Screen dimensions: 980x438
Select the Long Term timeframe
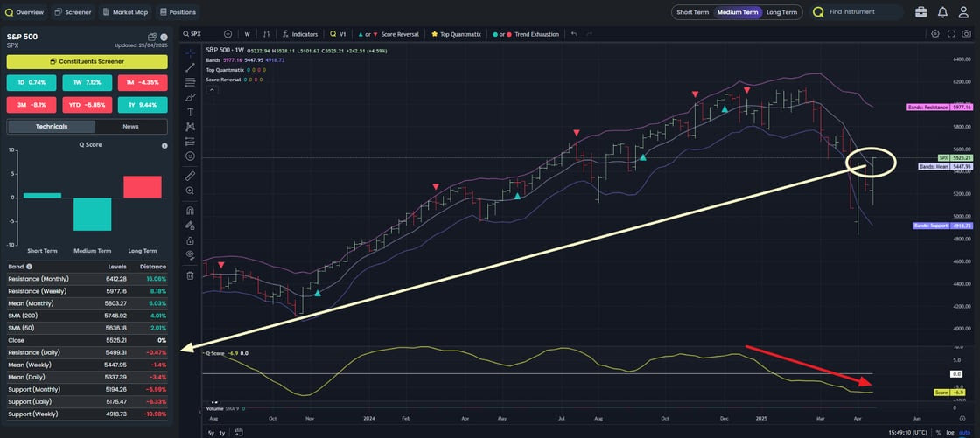point(781,12)
